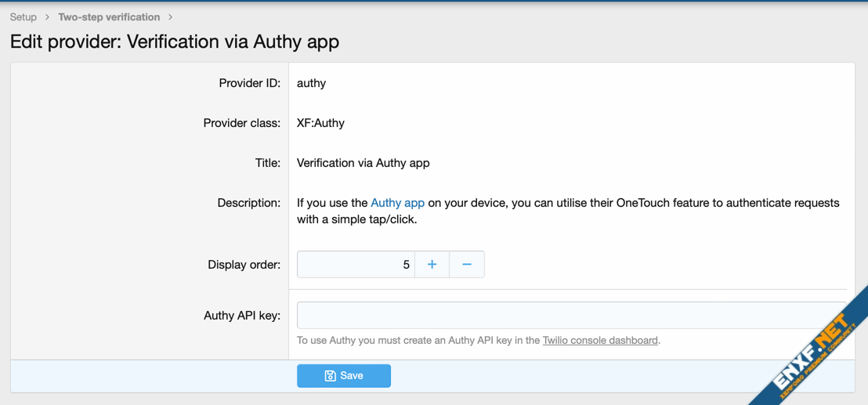The image size is (868, 405).
Task: Click the minus icon to decrease display order
Action: (x=467, y=265)
